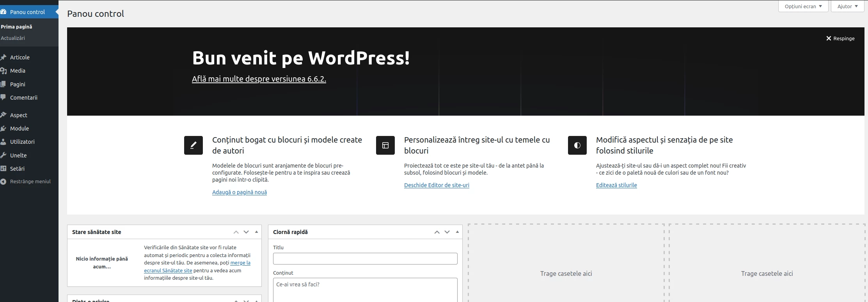Click the Articole pushpin icon in sidebar
Viewport: 868px width, 302px height.
[x=4, y=57]
